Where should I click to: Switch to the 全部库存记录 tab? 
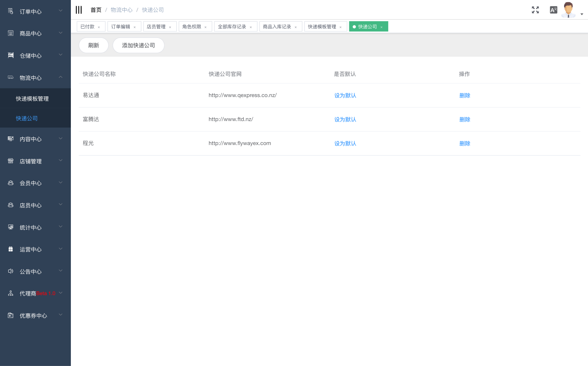click(232, 27)
